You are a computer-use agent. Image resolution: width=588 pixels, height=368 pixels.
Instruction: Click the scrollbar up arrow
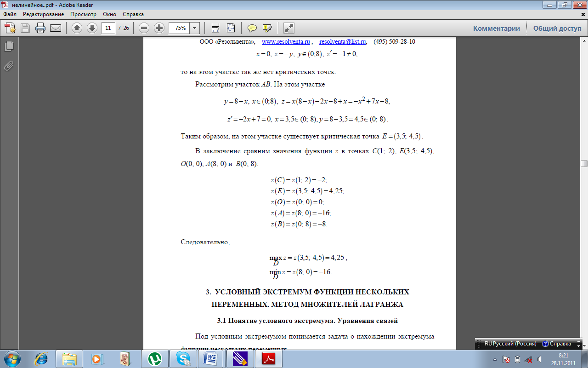click(584, 41)
